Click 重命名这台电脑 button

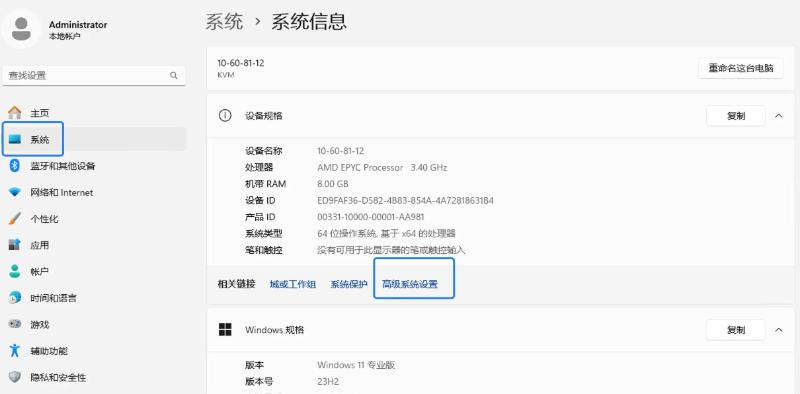coord(741,68)
